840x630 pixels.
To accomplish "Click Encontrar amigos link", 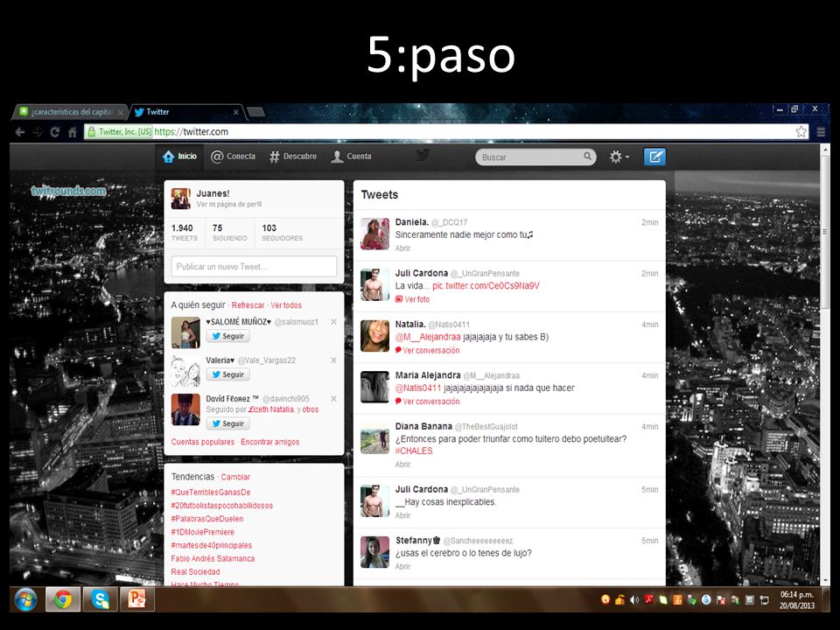I will coord(270,442).
